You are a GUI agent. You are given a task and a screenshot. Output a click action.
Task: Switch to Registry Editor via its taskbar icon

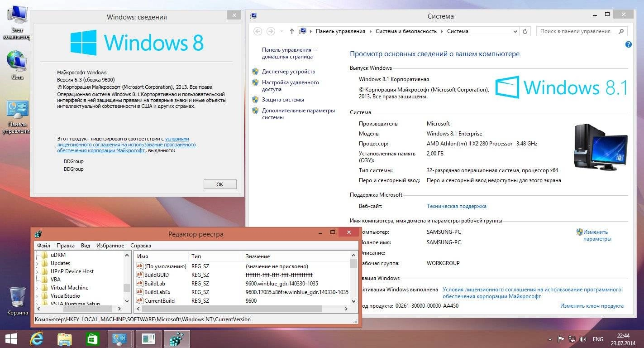click(x=177, y=338)
